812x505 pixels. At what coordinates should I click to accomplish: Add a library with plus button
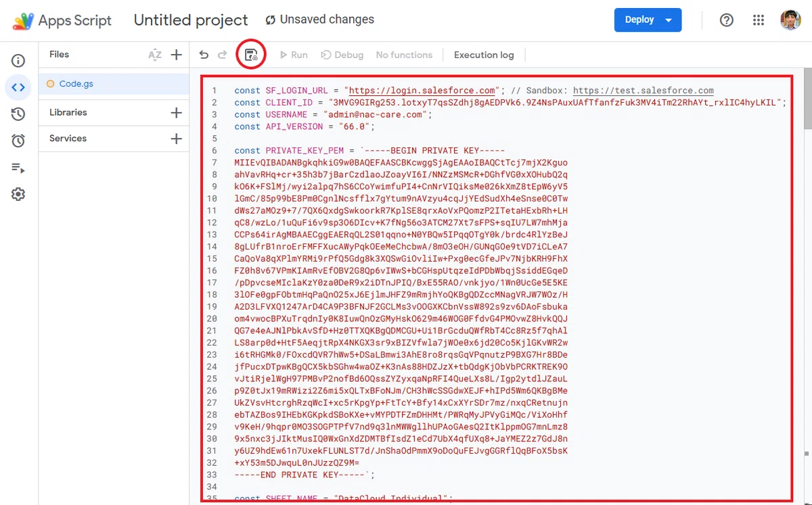176,112
